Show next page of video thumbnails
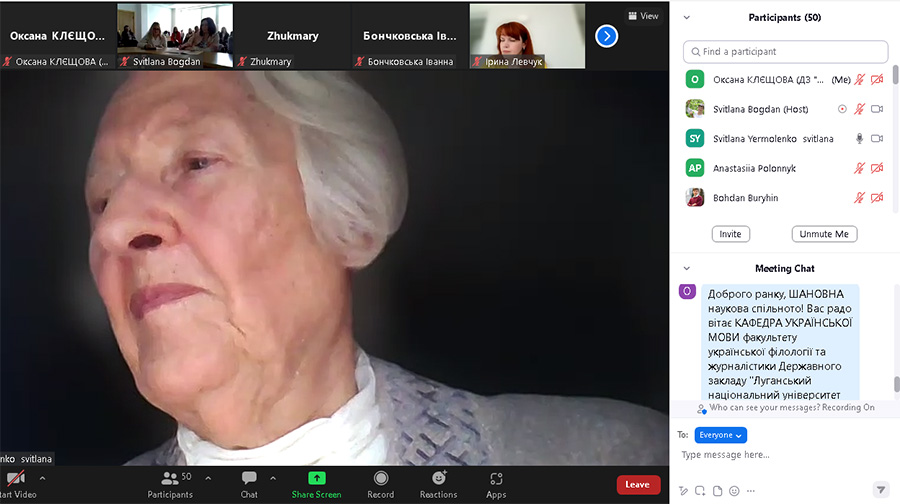The image size is (900, 504). pos(606,36)
